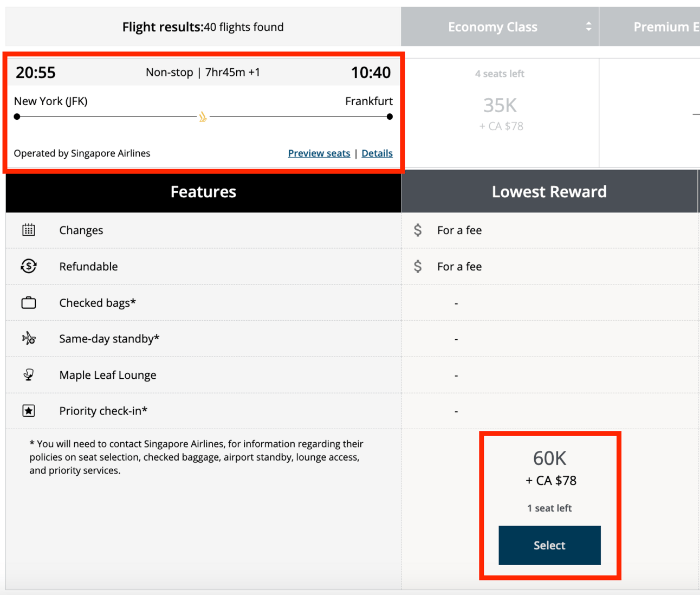
Task: Click 'For a fee' in the Changes row
Action: [459, 230]
